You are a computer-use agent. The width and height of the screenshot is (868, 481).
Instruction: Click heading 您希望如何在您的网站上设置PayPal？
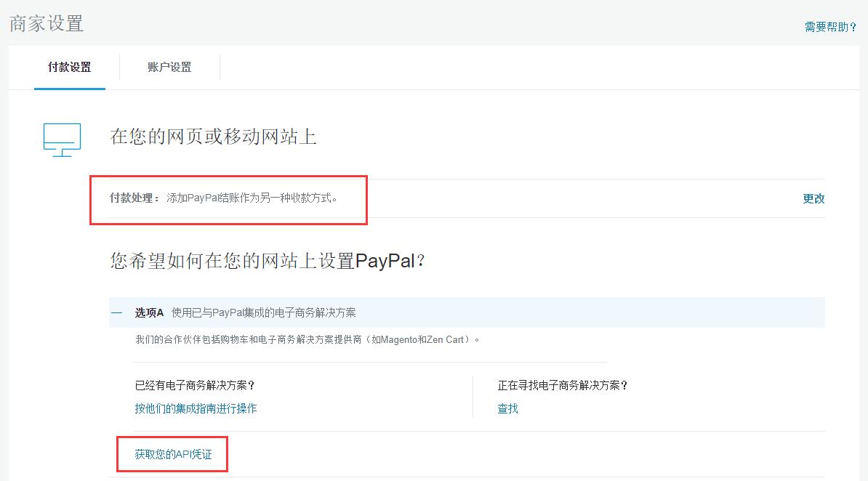tap(268, 261)
